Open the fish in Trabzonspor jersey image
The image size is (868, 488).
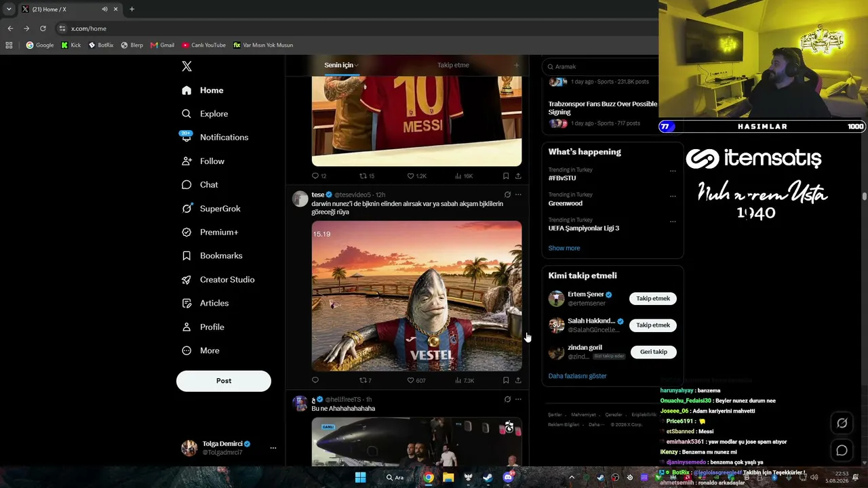pos(416,296)
